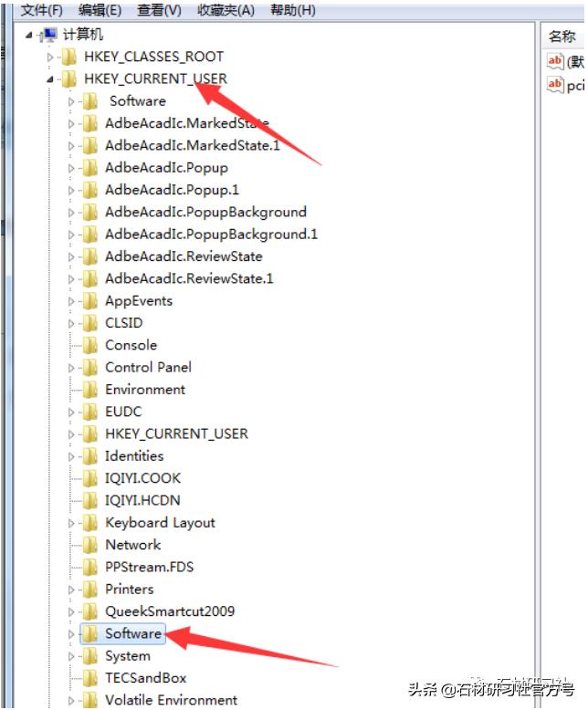This screenshot has height=710, width=588.
Task: Expand AppEvents key arrow
Action: [x=71, y=301]
